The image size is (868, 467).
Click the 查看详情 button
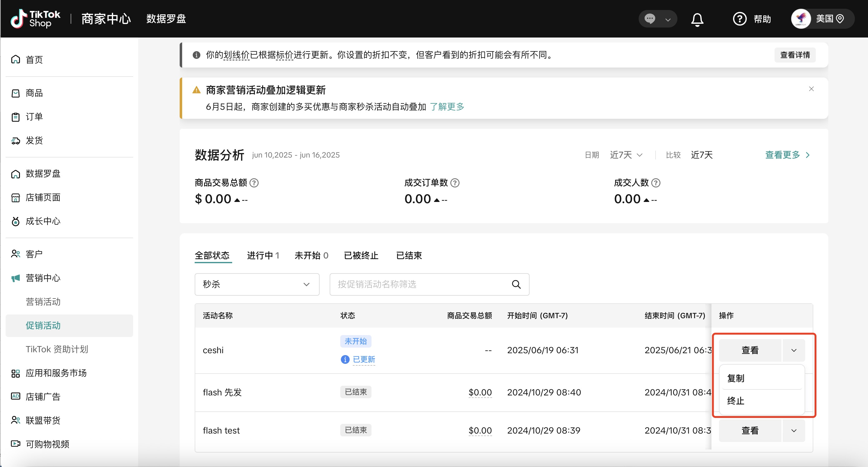[x=795, y=55]
